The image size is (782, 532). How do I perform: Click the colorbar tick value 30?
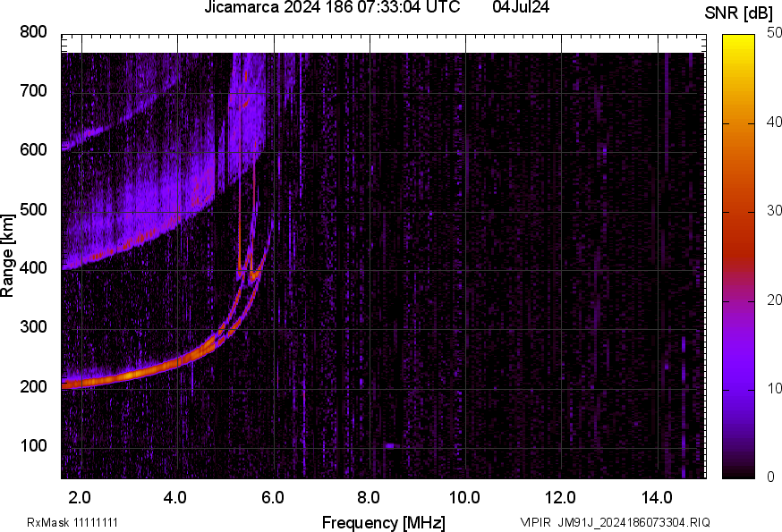pos(774,211)
